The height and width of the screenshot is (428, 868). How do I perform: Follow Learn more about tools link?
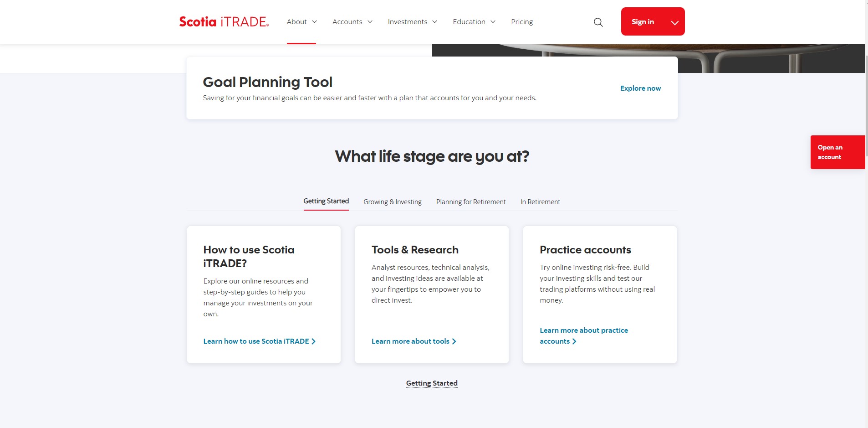click(414, 341)
